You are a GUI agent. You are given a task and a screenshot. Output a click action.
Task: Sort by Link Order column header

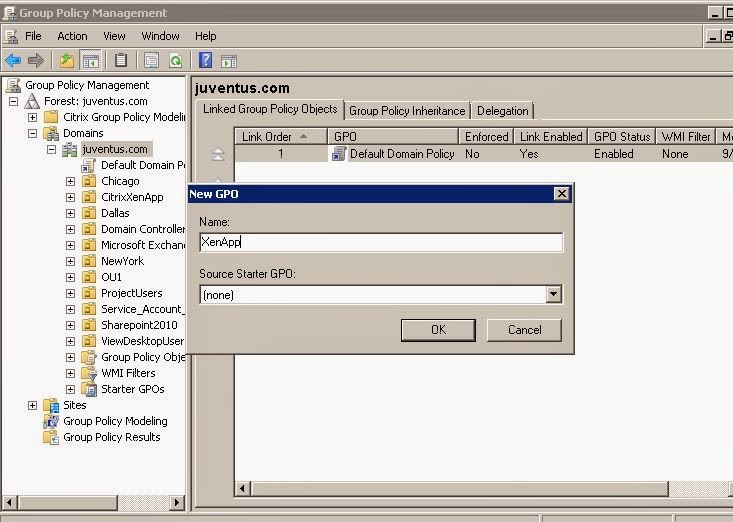pos(280,136)
